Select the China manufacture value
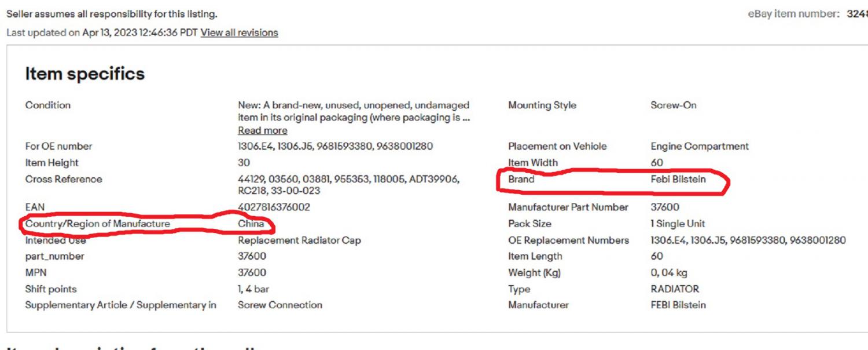 coord(251,223)
